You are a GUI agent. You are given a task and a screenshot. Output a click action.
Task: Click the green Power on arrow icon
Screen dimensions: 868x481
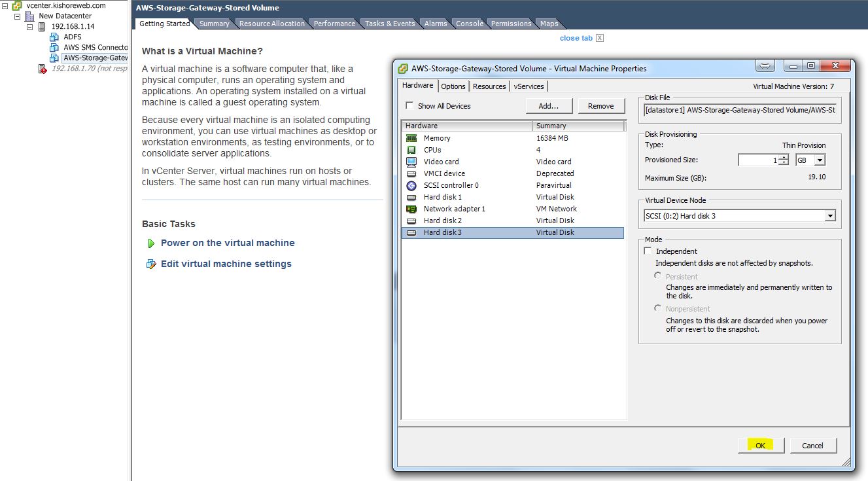click(151, 243)
